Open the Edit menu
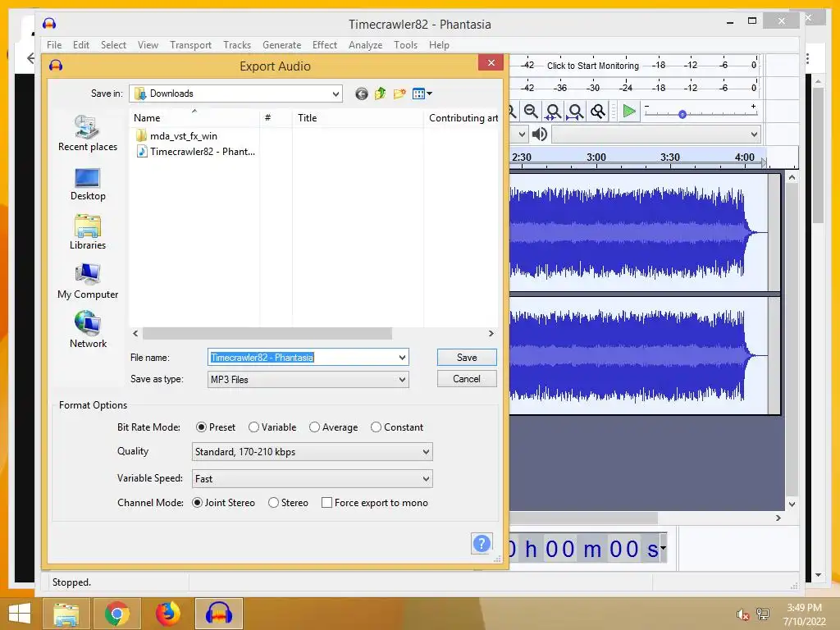Viewport: 840px width, 630px height. coord(81,45)
